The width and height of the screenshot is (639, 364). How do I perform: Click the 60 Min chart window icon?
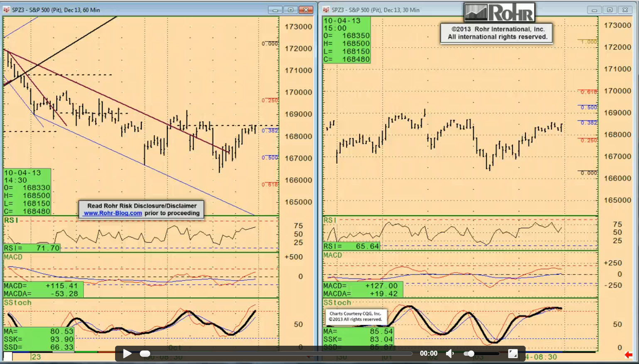[x=7, y=10]
